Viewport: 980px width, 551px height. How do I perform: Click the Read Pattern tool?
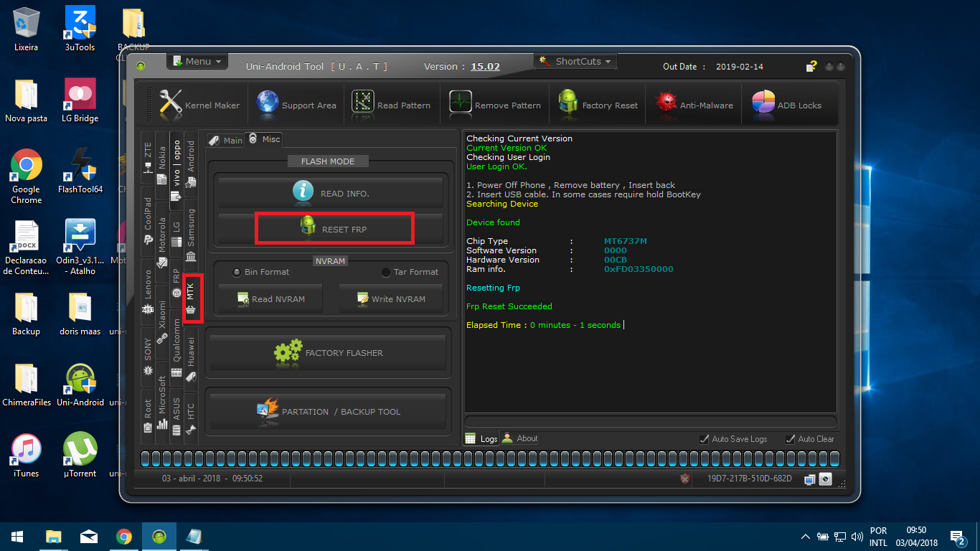pos(392,105)
